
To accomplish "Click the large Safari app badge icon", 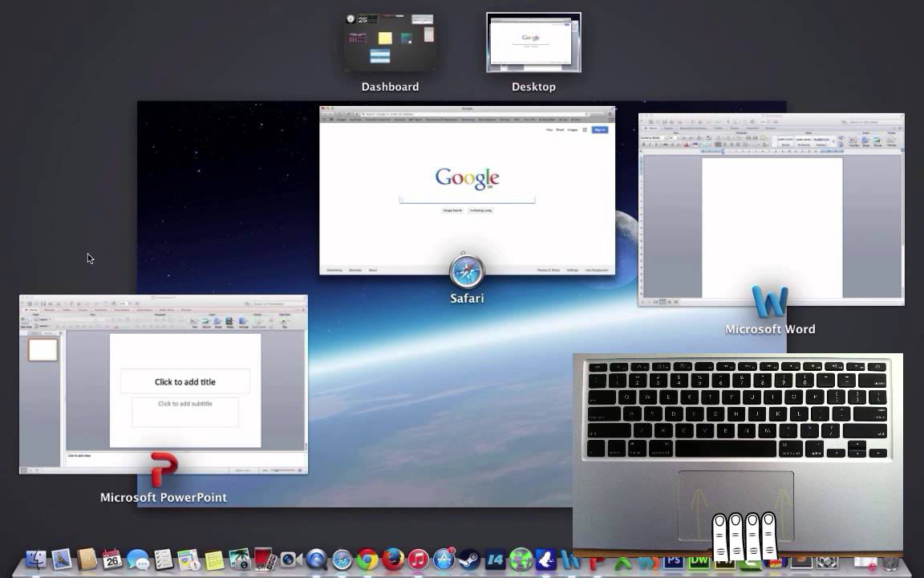I will [x=467, y=271].
